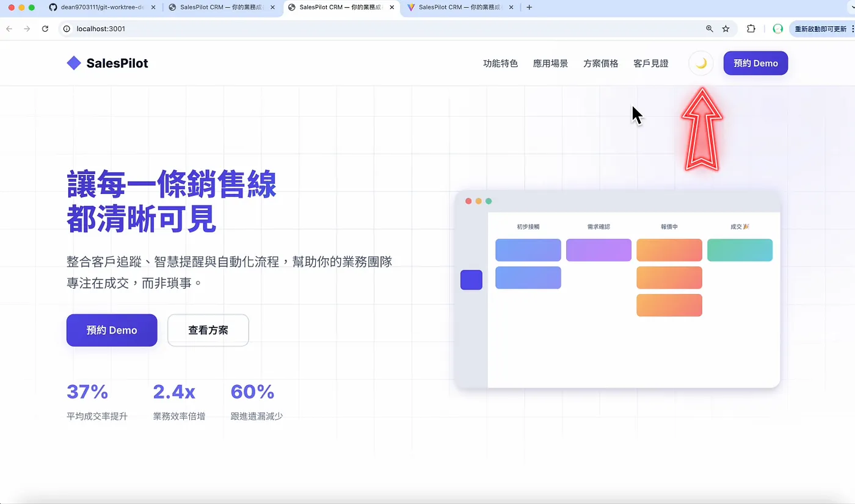Open the green profile avatar icon
855x504 pixels.
tap(777, 29)
